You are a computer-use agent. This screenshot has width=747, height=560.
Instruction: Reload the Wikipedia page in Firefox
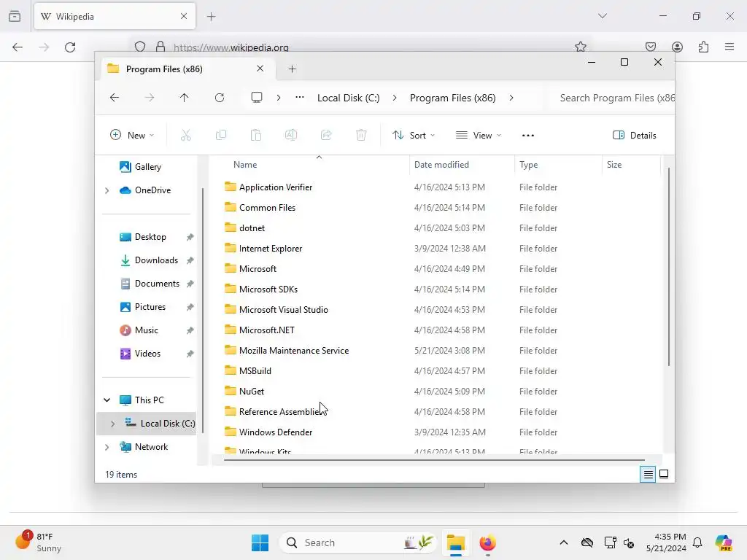[70, 47]
